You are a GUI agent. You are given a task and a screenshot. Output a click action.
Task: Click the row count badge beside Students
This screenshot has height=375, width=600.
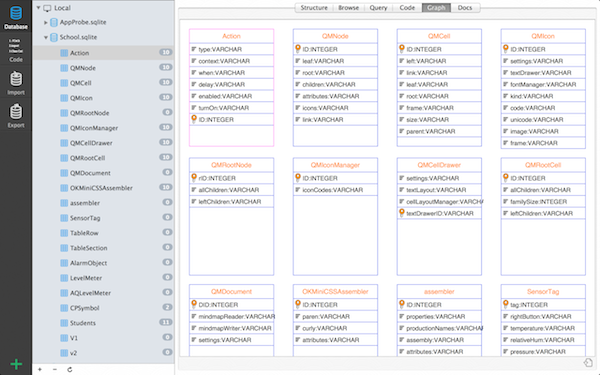166,322
